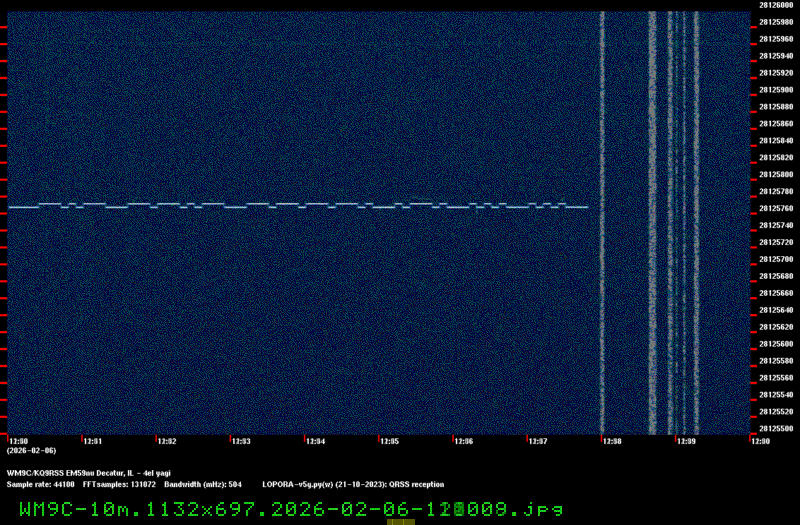Select the 12:09 time axis label
800x525 pixels.
pyautogui.click(x=686, y=441)
